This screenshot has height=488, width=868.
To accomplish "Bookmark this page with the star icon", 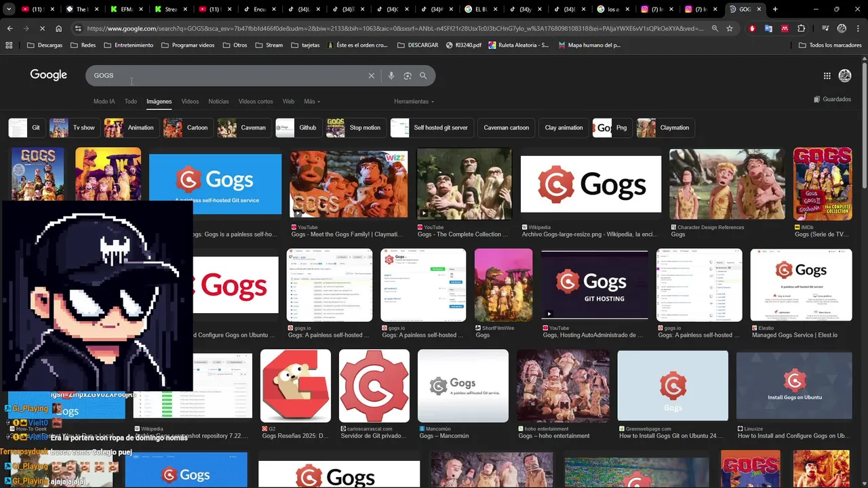I will [x=730, y=28].
